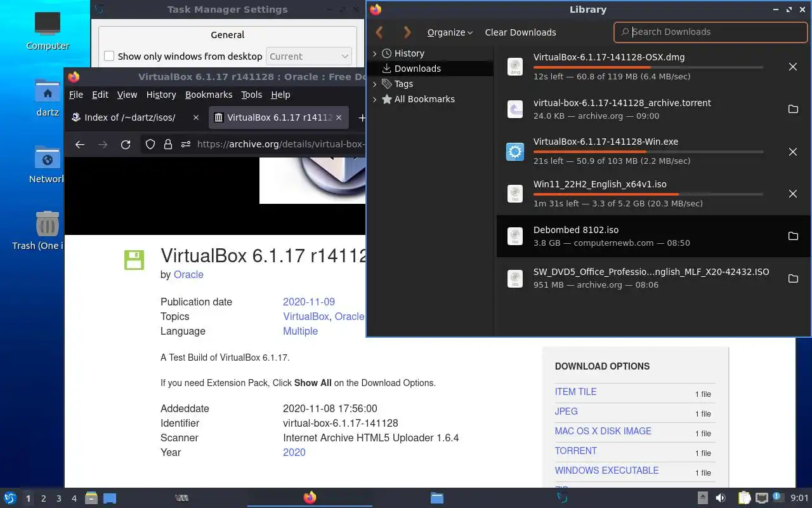Reload the archive.org page in Firefox
This screenshot has width=812, height=508.
pyautogui.click(x=126, y=144)
